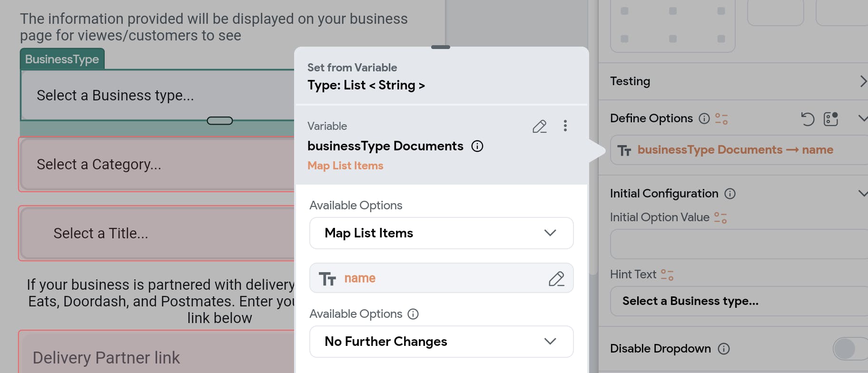
Task: Click the info icon next to Define Options
Action: 704,118
